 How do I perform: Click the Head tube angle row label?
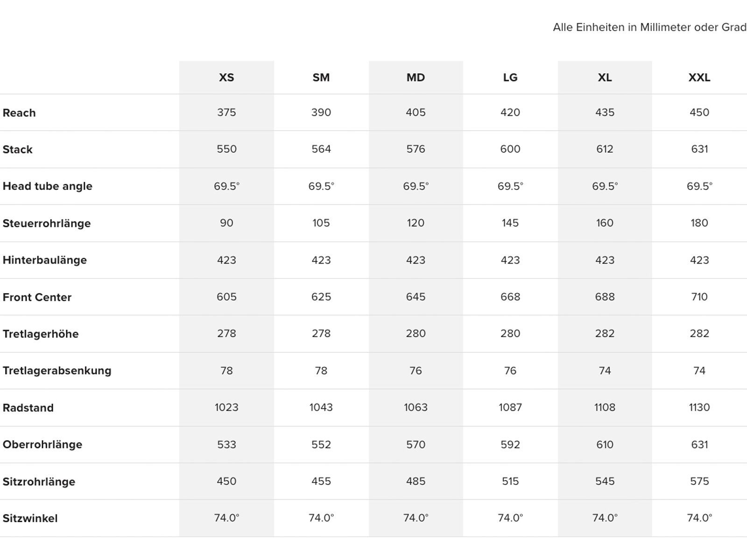(48, 186)
